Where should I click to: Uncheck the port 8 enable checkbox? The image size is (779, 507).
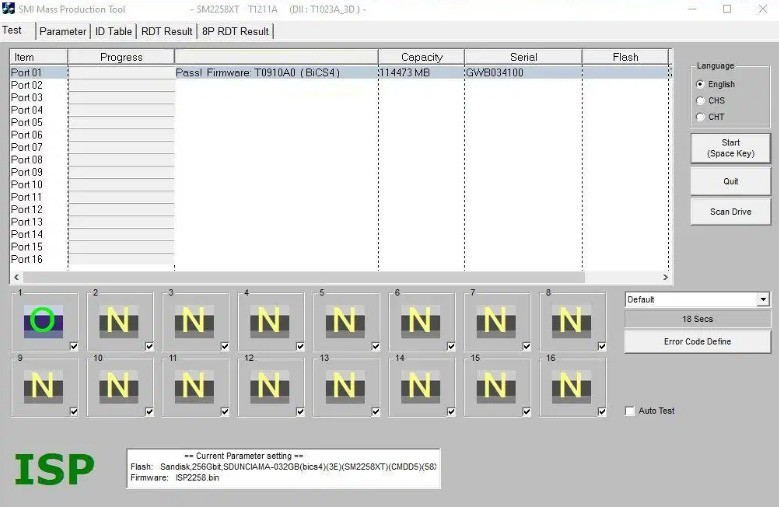tap(602, 346)
